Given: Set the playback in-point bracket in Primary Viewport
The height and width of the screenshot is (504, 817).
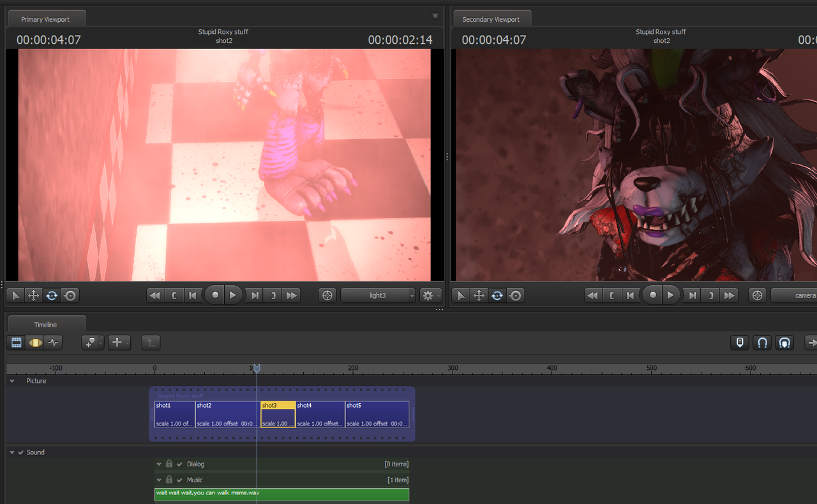Looking at the screenshot, I should [x=174, y=295].
